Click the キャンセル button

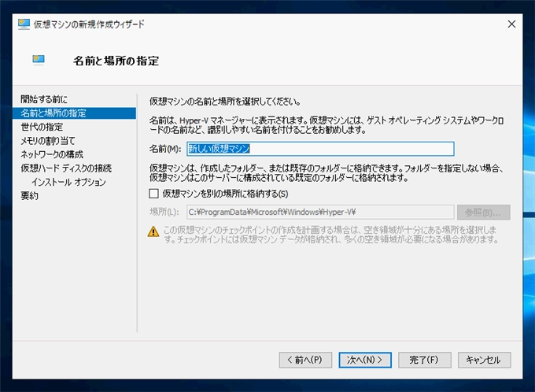(x=484, y=360)
